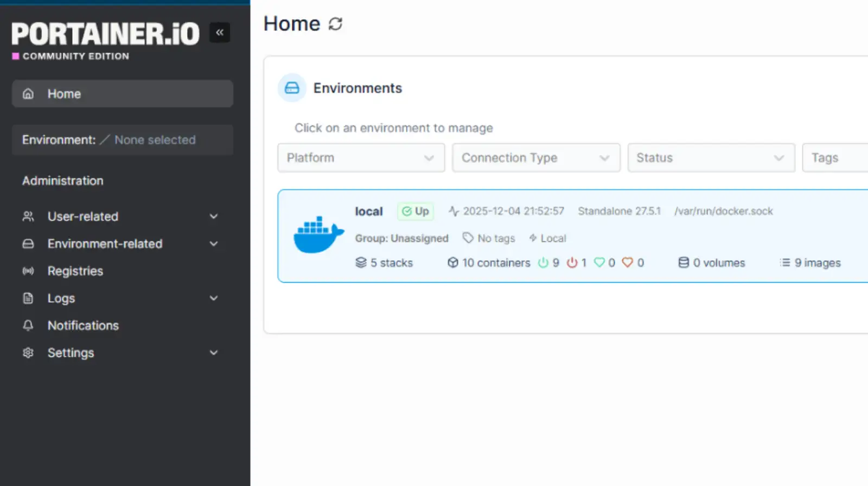The width and height of the screenshot is (868, 486).
Task: Click the PORTAINER.iO logo
Action: tap(105, 34)
